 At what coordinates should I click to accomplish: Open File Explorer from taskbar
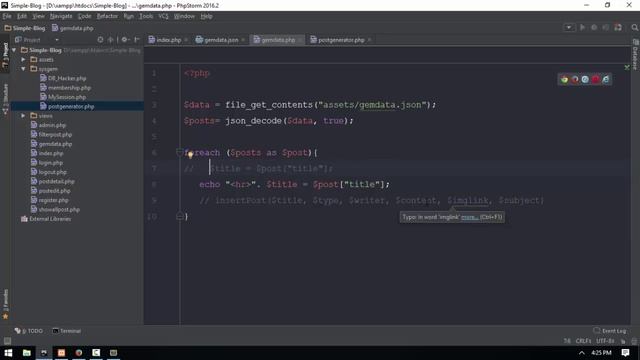[27, 353]
